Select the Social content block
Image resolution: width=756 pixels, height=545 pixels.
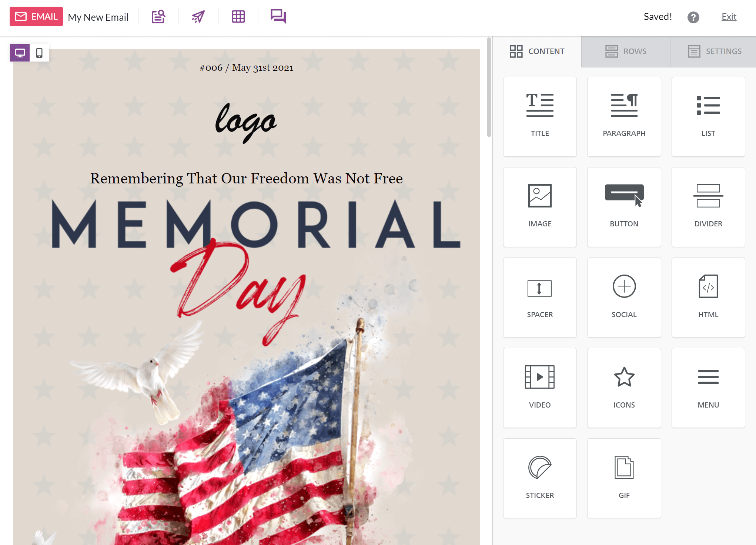623,297
